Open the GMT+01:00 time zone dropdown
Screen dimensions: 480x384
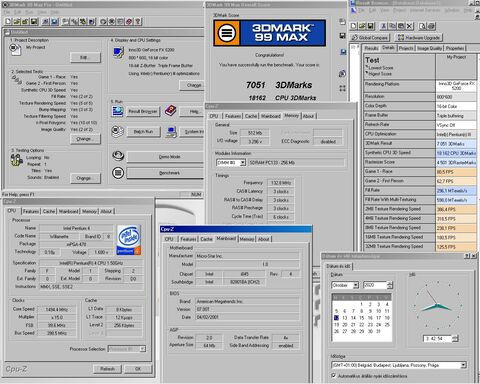click(463, 365)
